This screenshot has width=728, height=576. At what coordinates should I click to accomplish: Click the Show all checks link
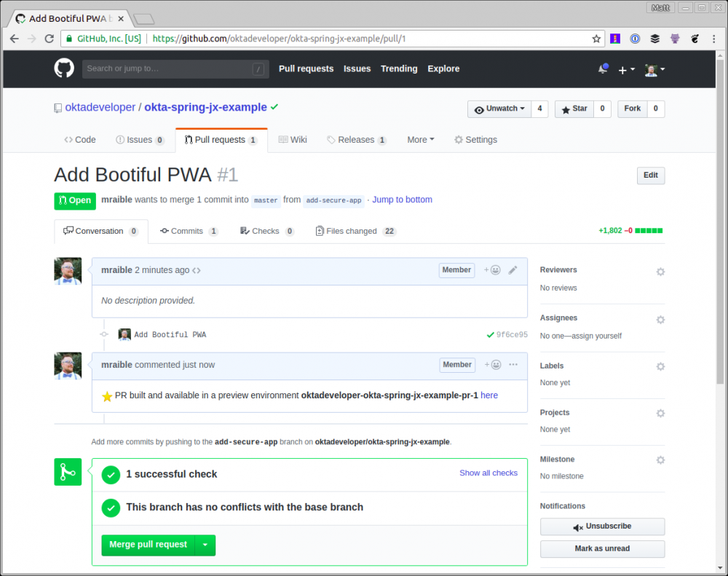488,473
